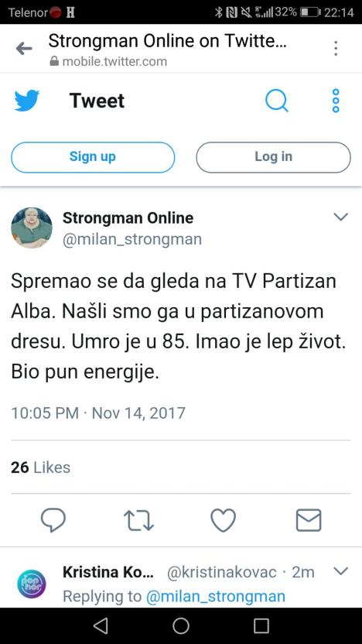Share tweet via envelope message icon
Image resolution: width=362 pixels, height=644 pixels.
point(309,520)
